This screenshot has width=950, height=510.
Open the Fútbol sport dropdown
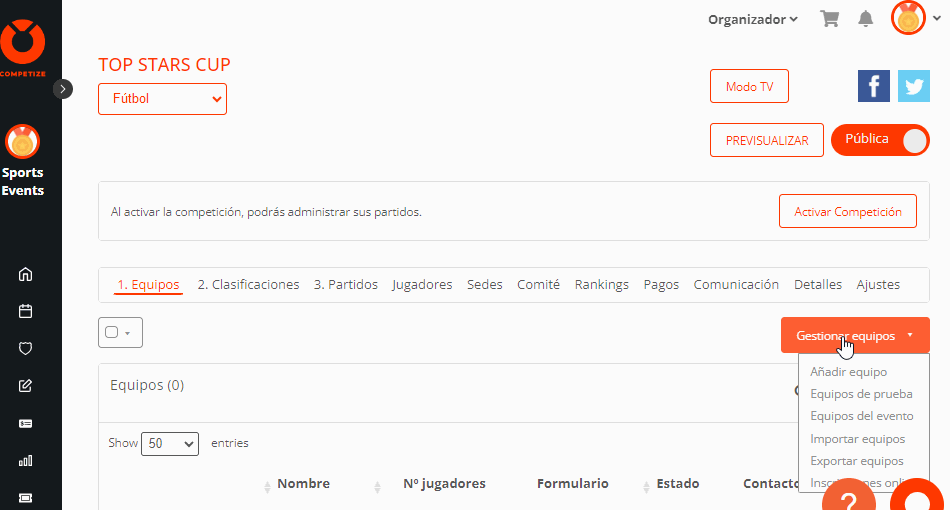coord(162,99)
